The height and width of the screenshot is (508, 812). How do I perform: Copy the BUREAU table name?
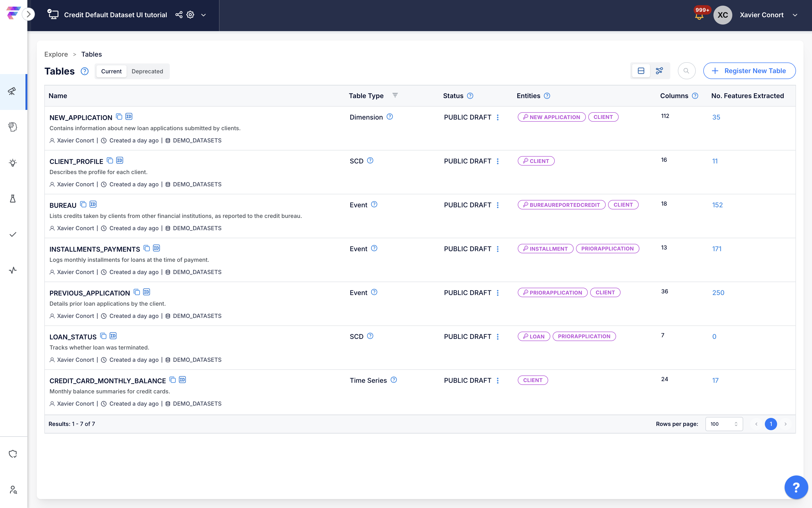83,204
